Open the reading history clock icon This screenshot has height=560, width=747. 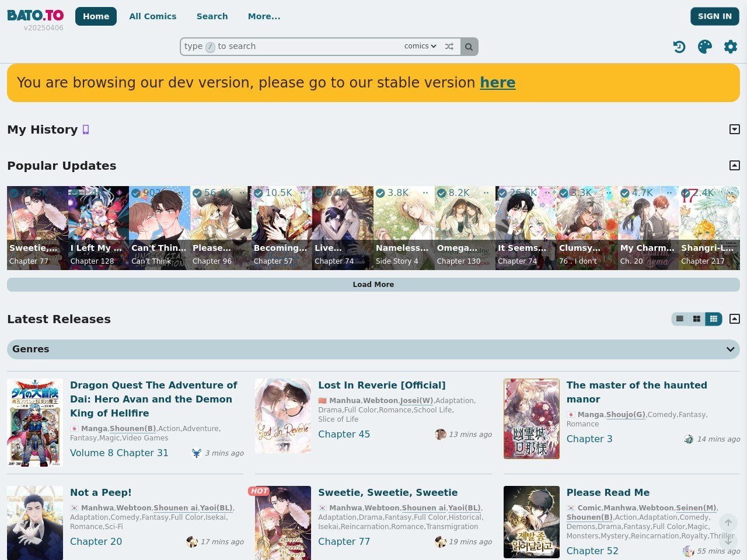pyautogui.click(x=679, y=47)
